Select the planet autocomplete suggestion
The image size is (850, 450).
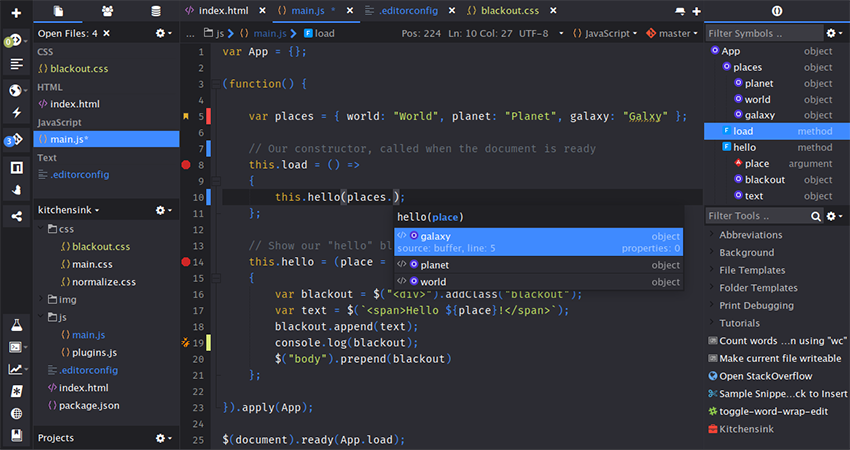(435, 265)
